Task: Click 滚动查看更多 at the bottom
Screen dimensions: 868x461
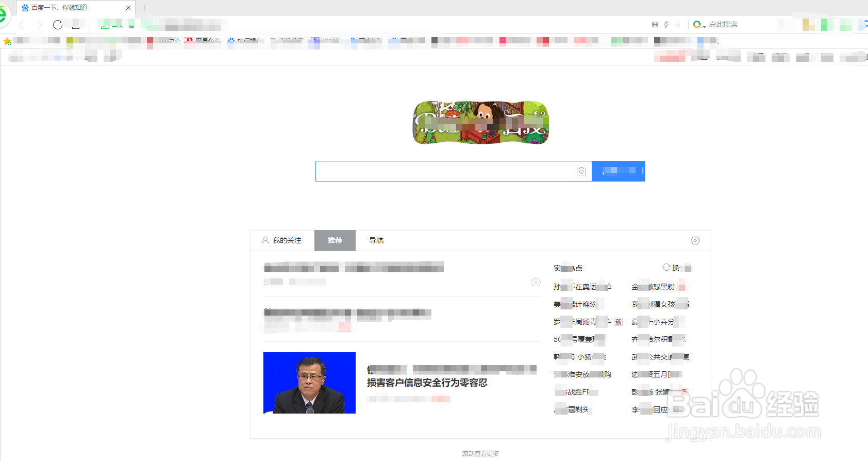Action: click(480, 453)
